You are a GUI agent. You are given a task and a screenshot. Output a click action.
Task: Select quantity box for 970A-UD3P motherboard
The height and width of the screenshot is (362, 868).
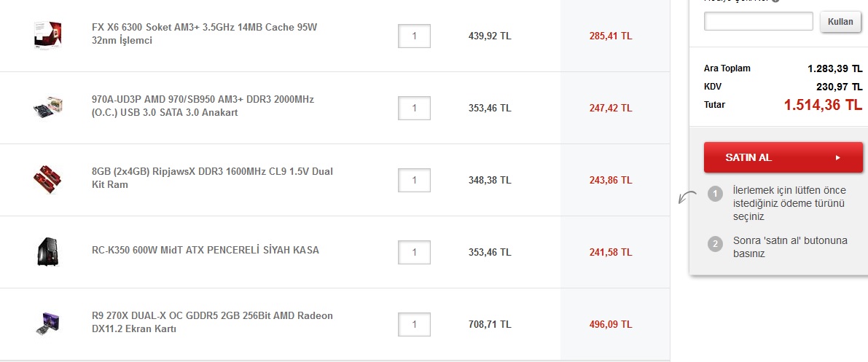coord(414,108)
